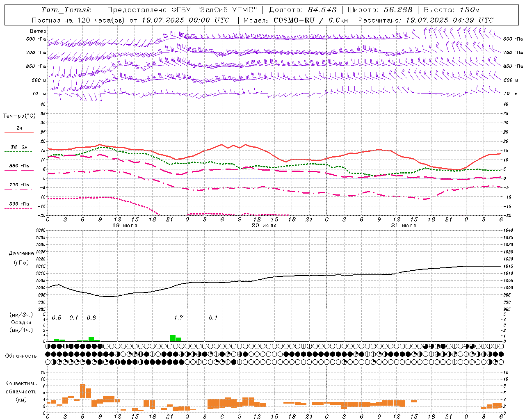Click the Долгота: 84.543 header value

pyautogui.click(x=302, y=10)
